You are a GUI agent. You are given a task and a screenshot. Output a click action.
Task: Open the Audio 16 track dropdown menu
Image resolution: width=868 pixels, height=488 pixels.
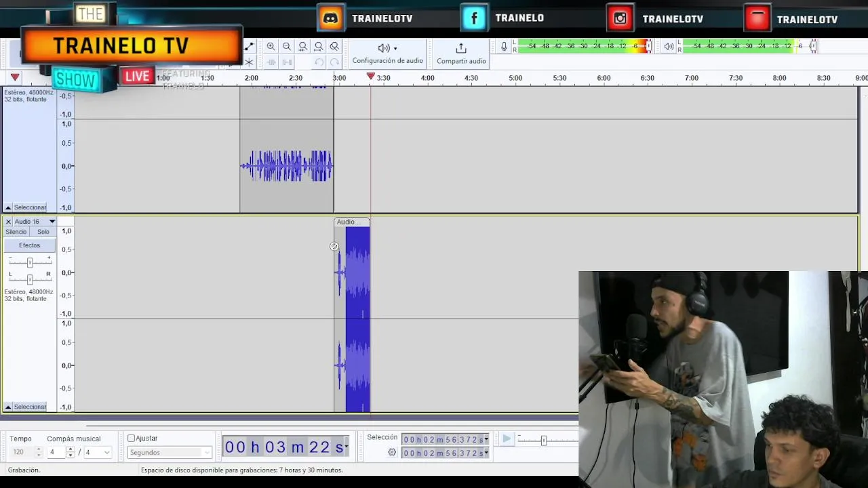52,222
